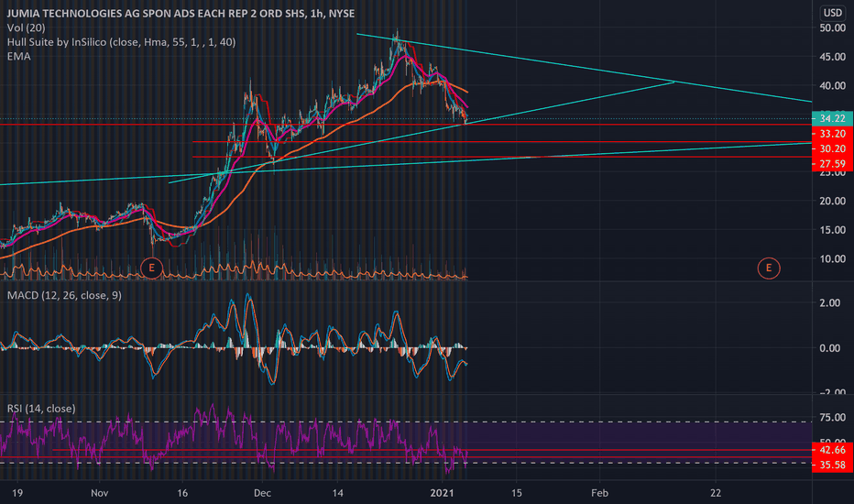Click the 45.00 price axis label
854x504 pixels.
pyautogui.click(x=832, y=57)
